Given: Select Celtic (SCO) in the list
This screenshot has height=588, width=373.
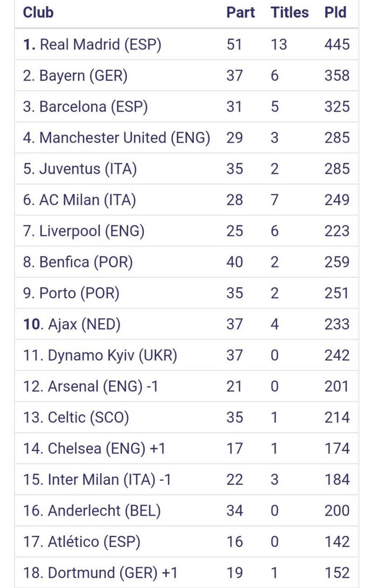Looking at the screenshot, I should [88, 417].
